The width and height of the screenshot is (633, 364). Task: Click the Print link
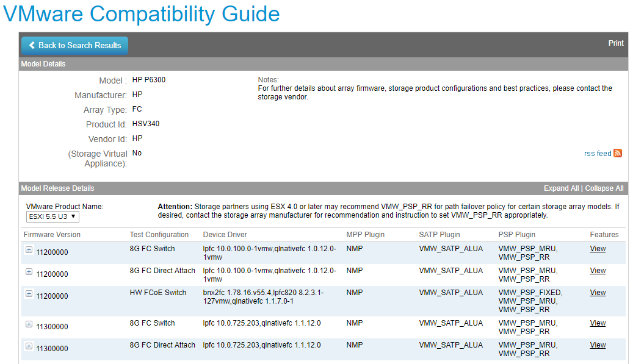616,43
